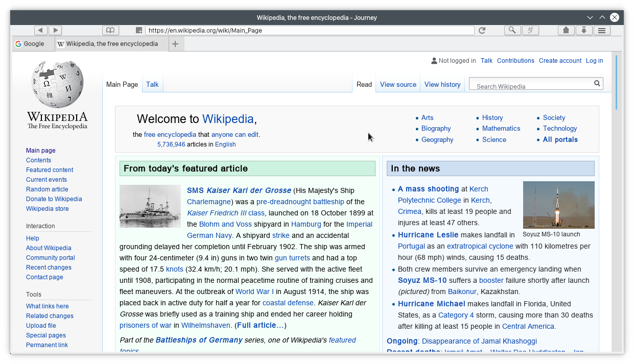The width and height of the screenshot is (634, 364).
Task: Open the downloads icon in the toolbar
Action: coord(584,30)
